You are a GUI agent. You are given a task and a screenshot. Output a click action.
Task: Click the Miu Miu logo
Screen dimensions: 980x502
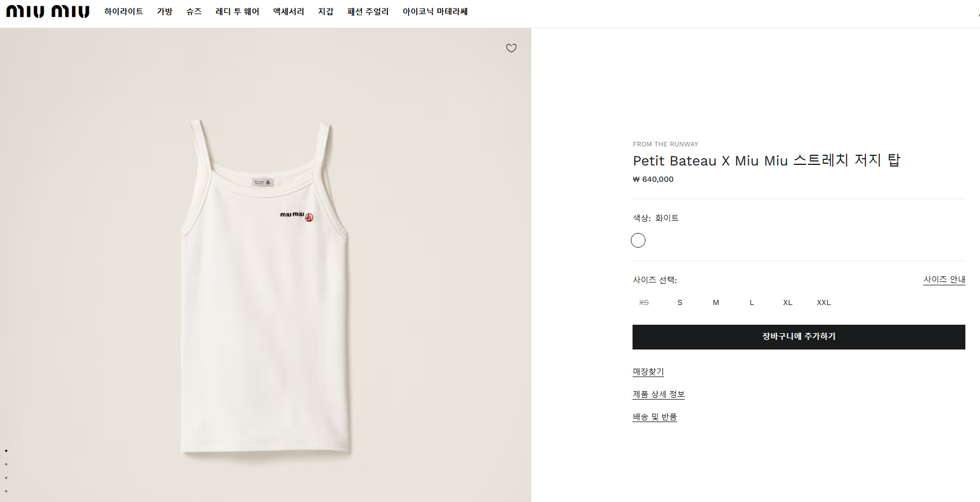[x=48, y=11]
